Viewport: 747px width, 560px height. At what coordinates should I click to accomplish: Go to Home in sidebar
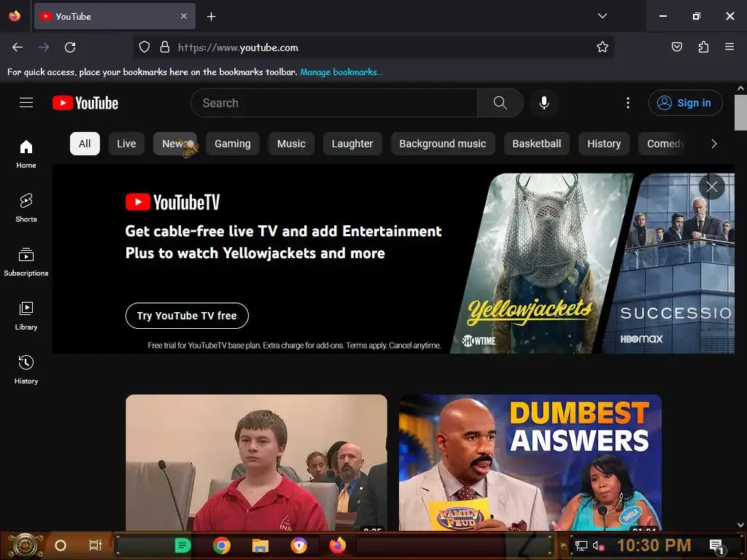pos(26,155)
